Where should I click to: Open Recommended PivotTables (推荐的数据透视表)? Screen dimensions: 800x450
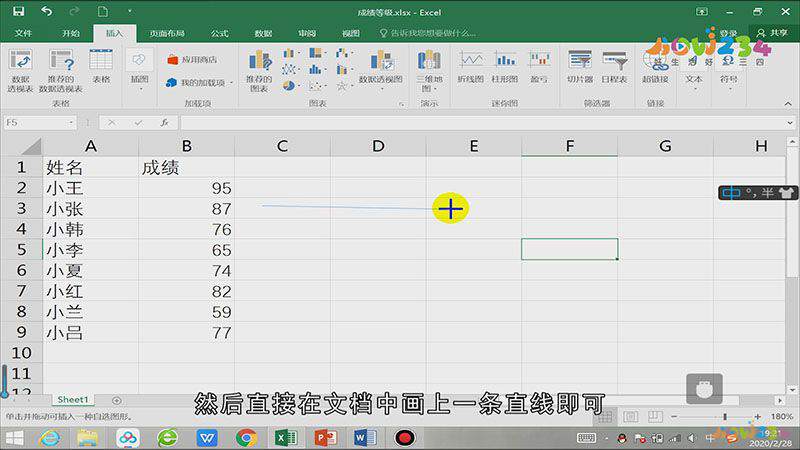coord(61,70)
